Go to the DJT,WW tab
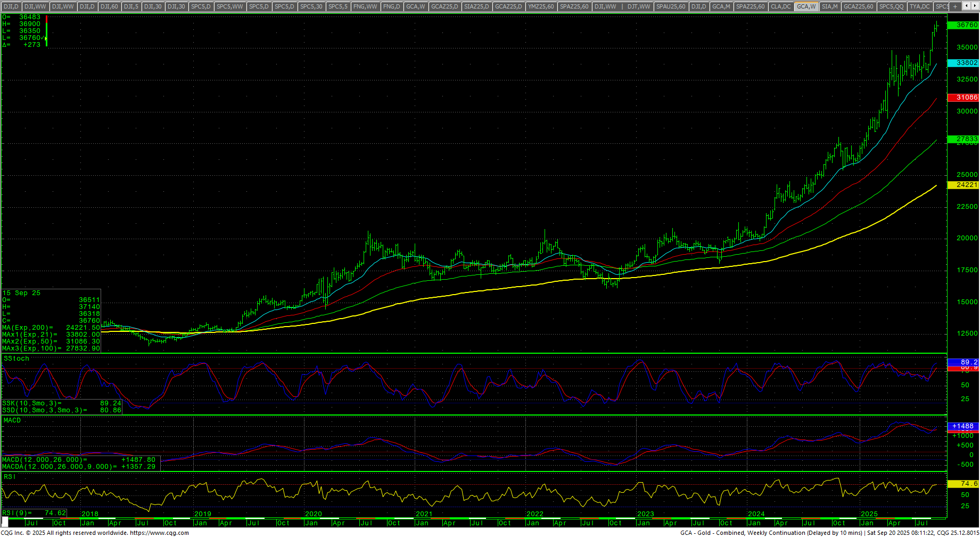The width and height of the screenshot is (980, 537). click(638, 6)
